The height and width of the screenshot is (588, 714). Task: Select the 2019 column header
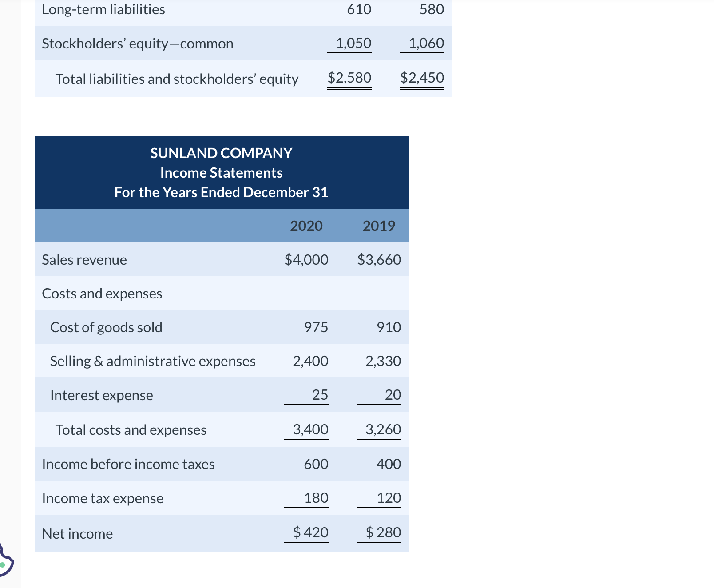[378, 226]
